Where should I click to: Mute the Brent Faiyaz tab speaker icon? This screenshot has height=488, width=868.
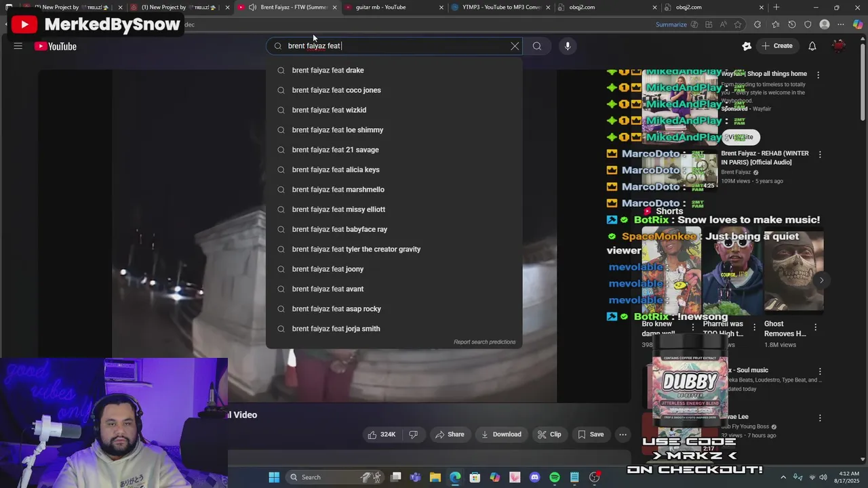coord(252,7)
